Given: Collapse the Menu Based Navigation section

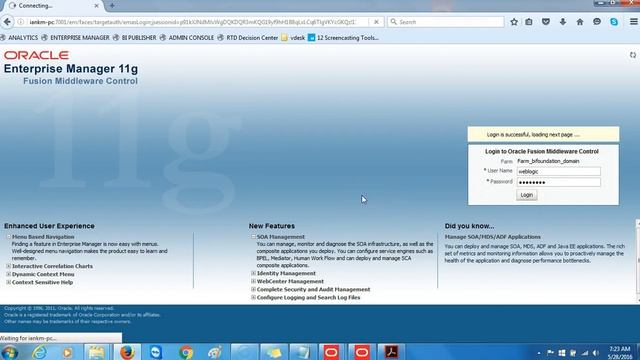Looking at the screenshot, I should pyautogui.click(x=8, y=237).
